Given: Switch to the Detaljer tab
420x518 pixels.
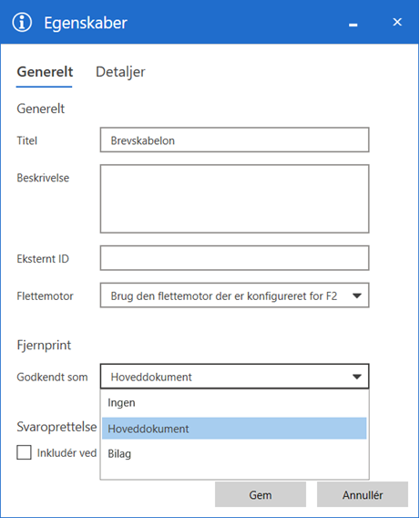Looking at the screenshot, I should tap(120, 72).
